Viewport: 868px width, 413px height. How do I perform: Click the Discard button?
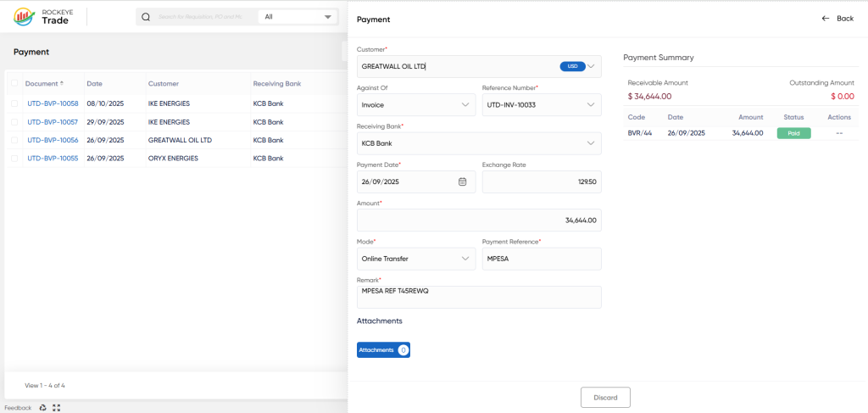[x=605, y=398]
